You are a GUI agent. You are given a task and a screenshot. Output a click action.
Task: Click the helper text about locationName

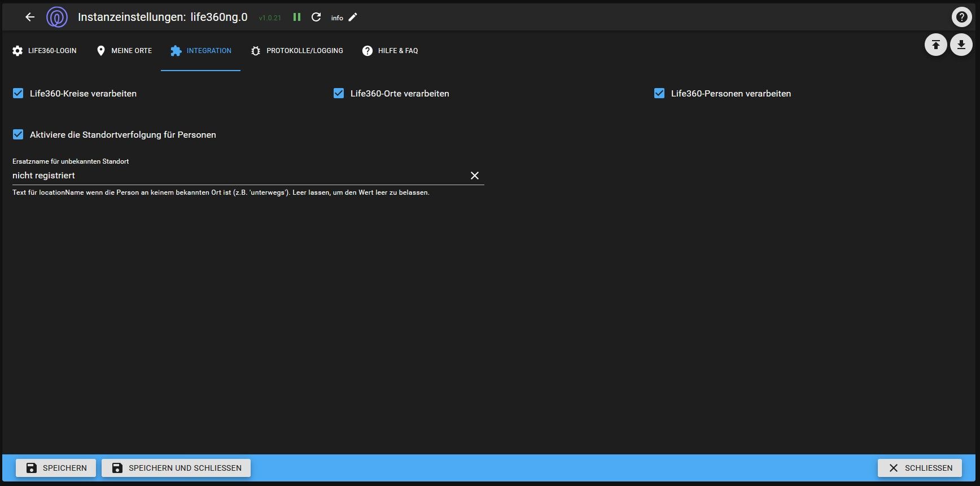point(221,192)
